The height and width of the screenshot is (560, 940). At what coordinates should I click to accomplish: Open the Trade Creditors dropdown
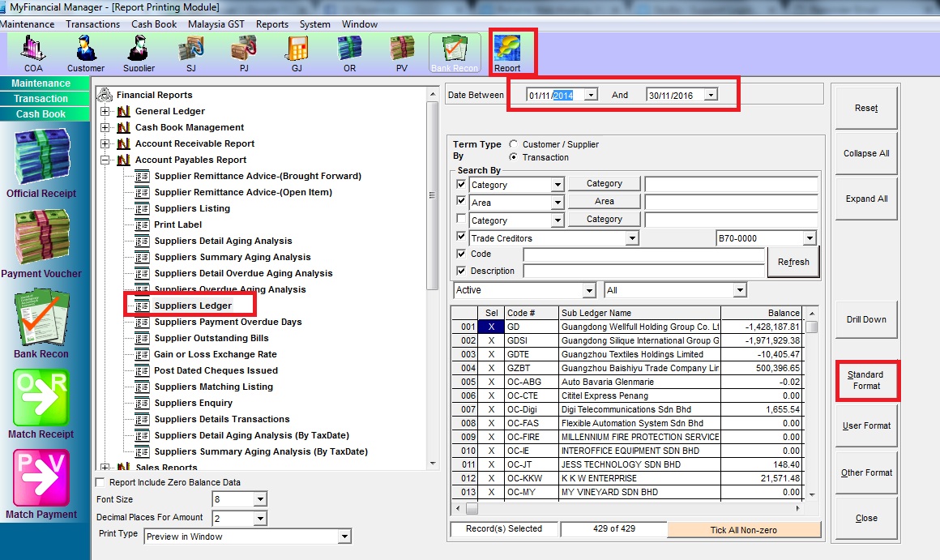coord(631,238)
